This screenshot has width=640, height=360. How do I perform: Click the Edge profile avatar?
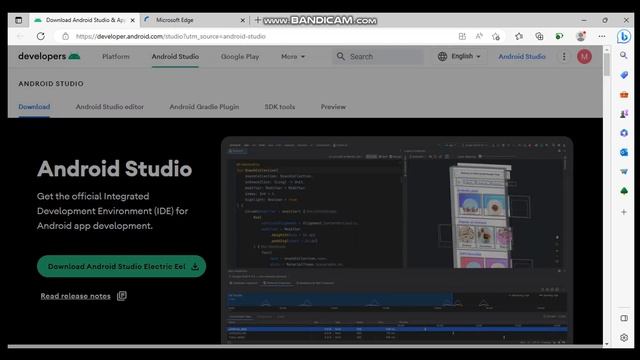pyautogui.click(x=581, y=36)
